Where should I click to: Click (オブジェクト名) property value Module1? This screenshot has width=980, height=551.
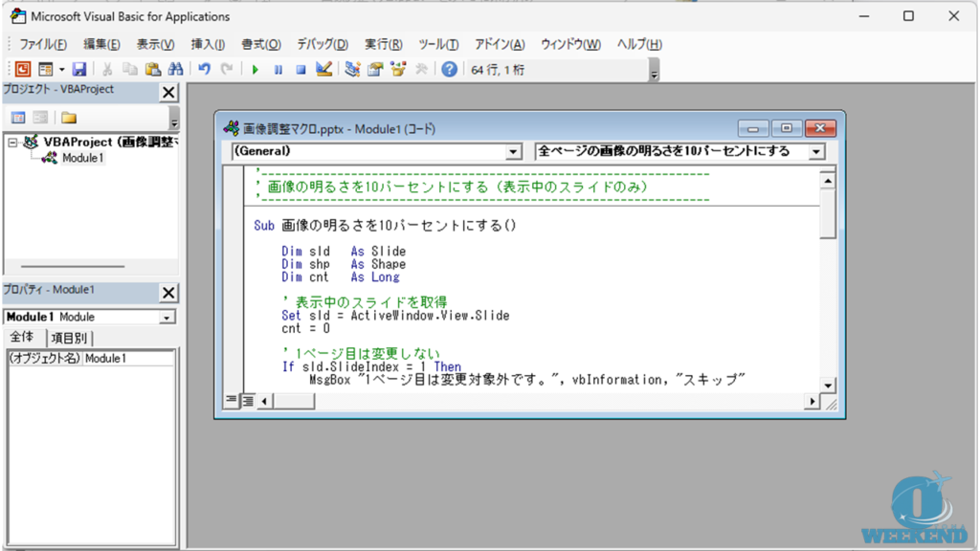[128, 358]
